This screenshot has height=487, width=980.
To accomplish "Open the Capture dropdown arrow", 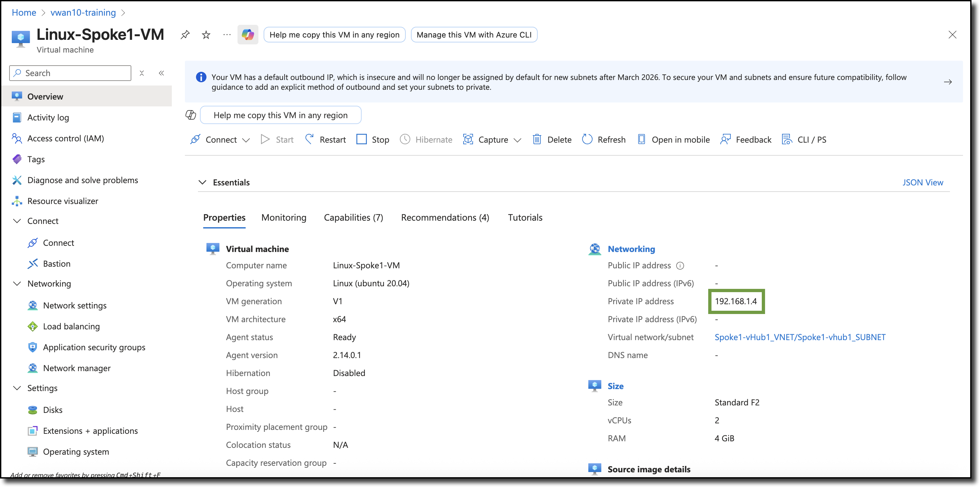I will tap(517, 140).
